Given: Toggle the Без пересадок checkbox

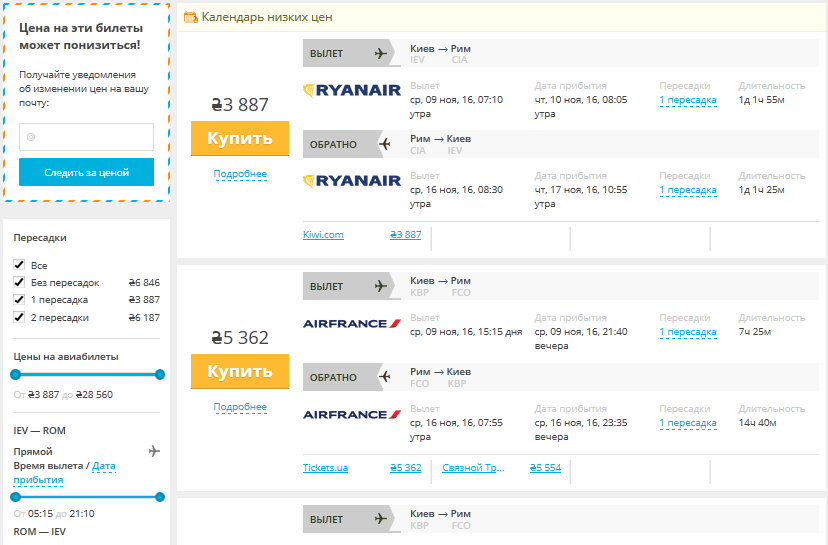Looking at the screenshot, I should coord(19,282).
